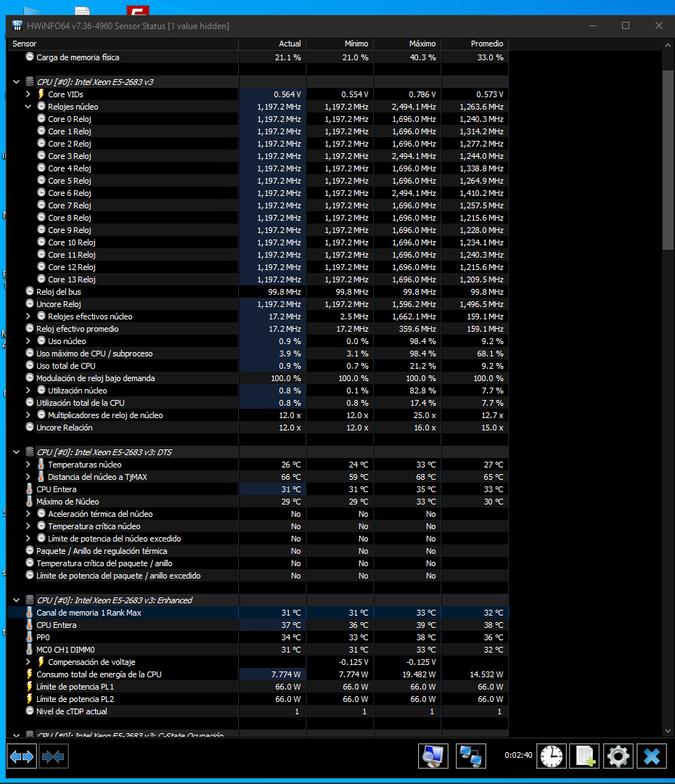
Task: Click the thermometer icon beside MC0 CH1 DIMM0
Action: [x=30, y=650]
